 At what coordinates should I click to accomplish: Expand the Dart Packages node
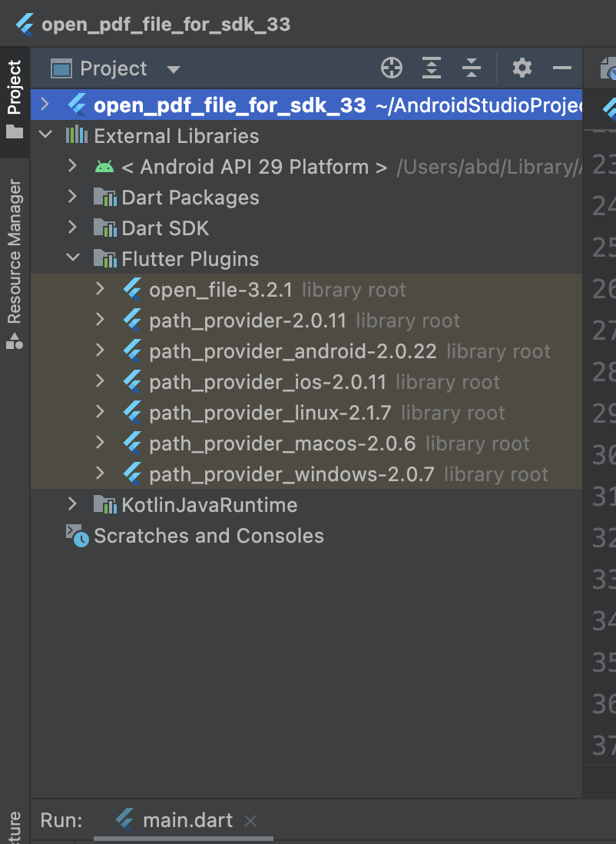(x=73, y=197)
